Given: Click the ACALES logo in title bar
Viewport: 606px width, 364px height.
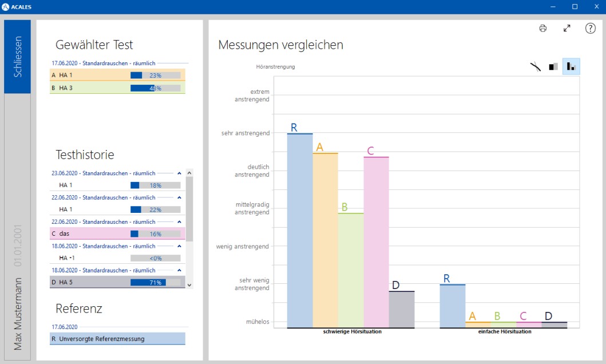Looking at the screenshot, I should point(6,7).
